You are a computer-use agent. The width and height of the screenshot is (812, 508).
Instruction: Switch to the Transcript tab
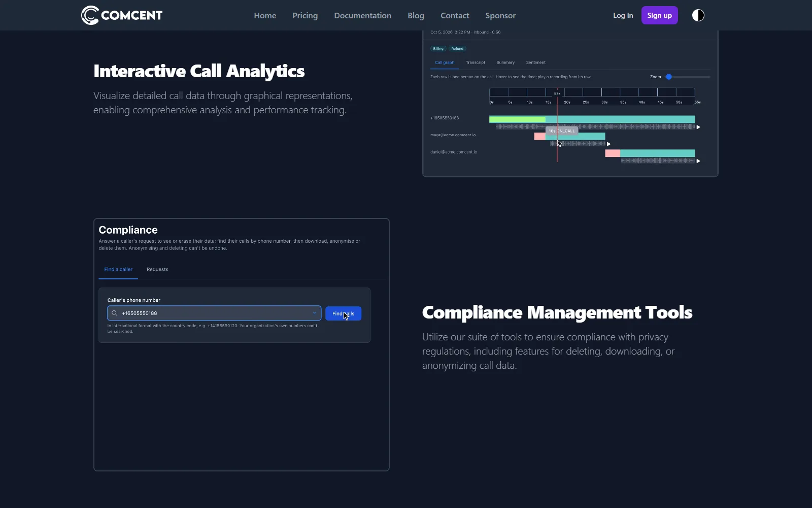tap(476, 62)
